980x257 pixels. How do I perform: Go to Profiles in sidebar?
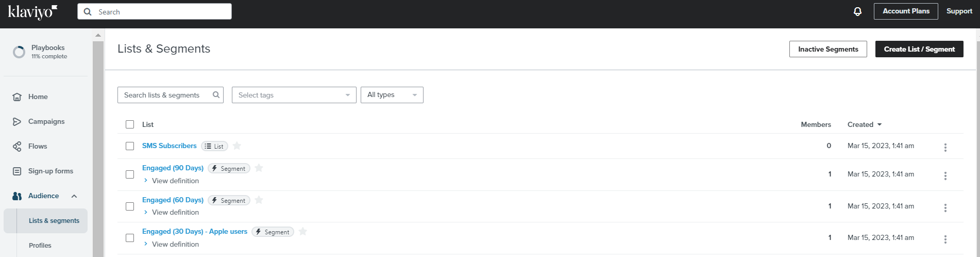click(x=40, y=245)
